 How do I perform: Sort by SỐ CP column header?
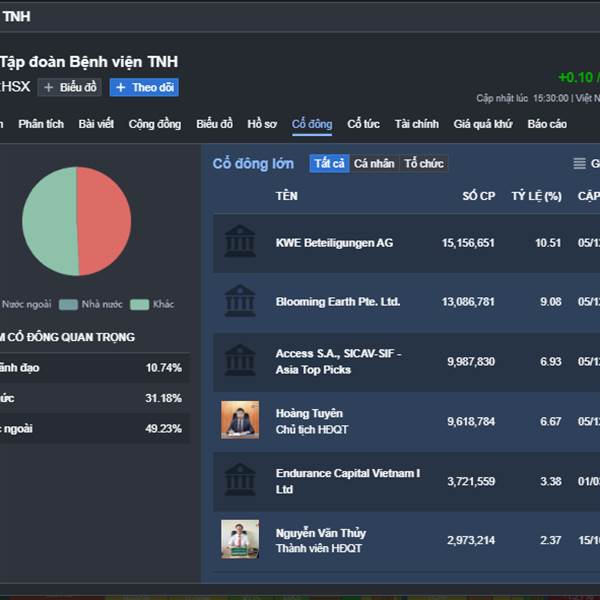[x=479, y=196]
